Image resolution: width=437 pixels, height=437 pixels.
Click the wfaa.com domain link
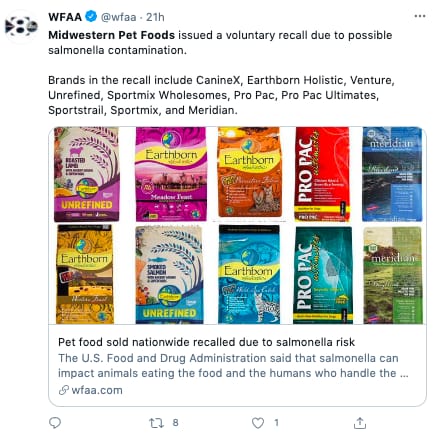(97, 390)
